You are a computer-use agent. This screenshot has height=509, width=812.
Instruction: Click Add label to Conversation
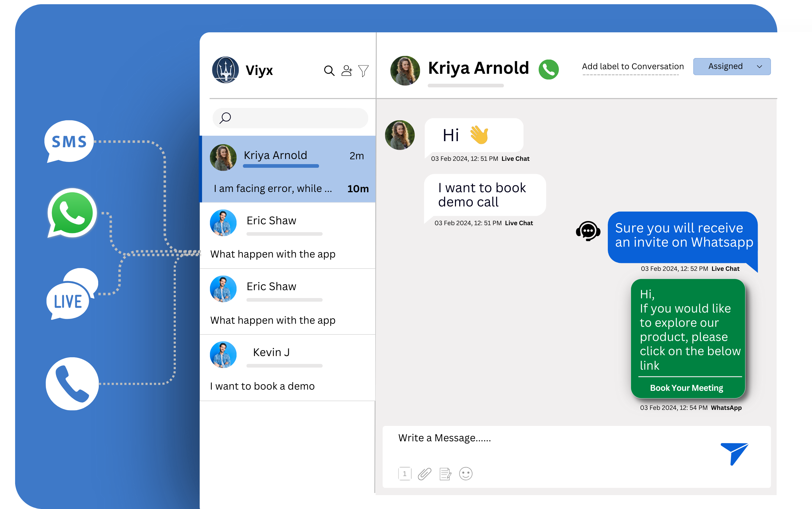click(x=633, y=66)
